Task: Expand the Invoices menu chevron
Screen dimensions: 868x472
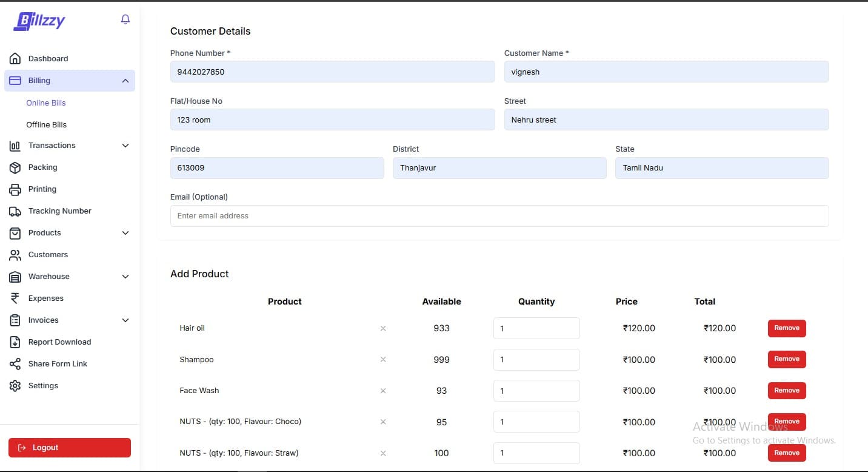Action: [x=125, y=320]
